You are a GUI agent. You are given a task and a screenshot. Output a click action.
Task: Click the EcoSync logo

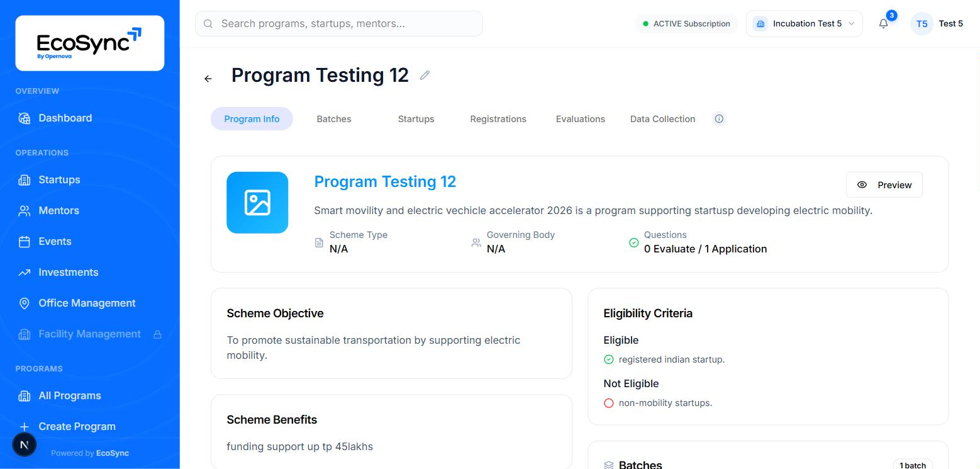pyautogui.click(x=89, y=43)
